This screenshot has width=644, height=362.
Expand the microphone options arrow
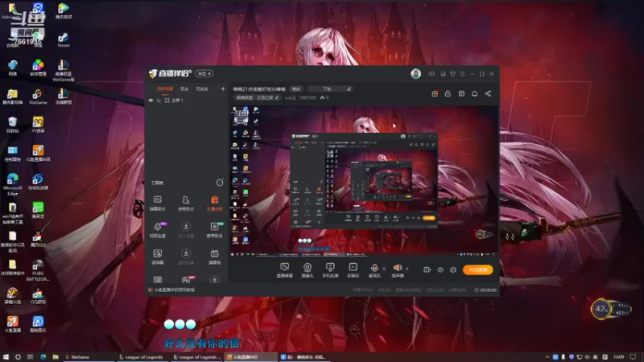(384, 269)
